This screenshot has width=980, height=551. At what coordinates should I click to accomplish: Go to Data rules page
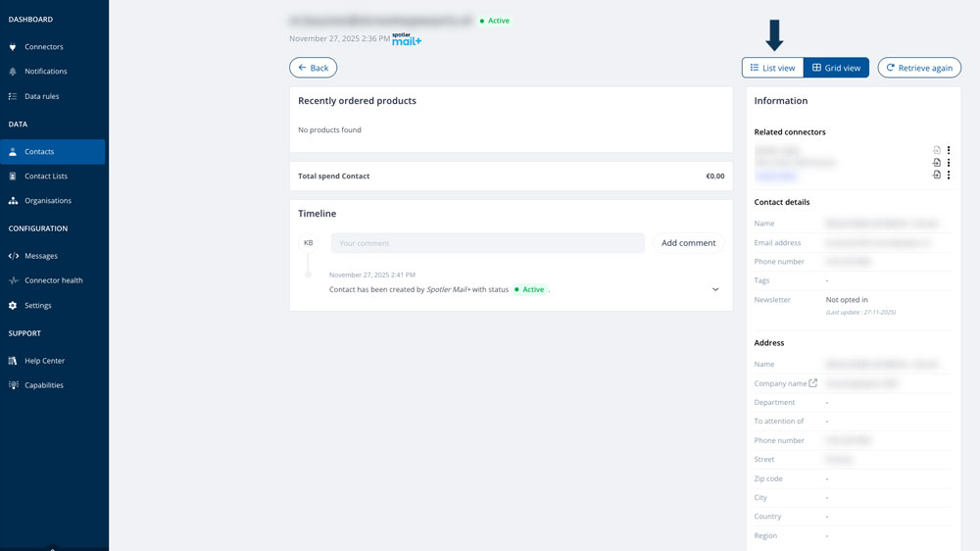(41, 96)
